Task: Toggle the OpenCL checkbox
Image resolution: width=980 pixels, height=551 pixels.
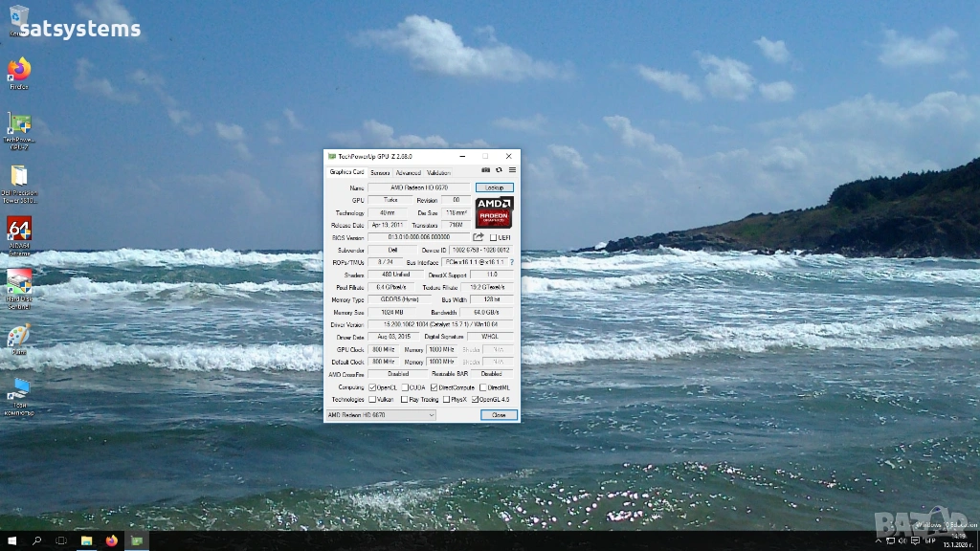Action: click(372, 387)
